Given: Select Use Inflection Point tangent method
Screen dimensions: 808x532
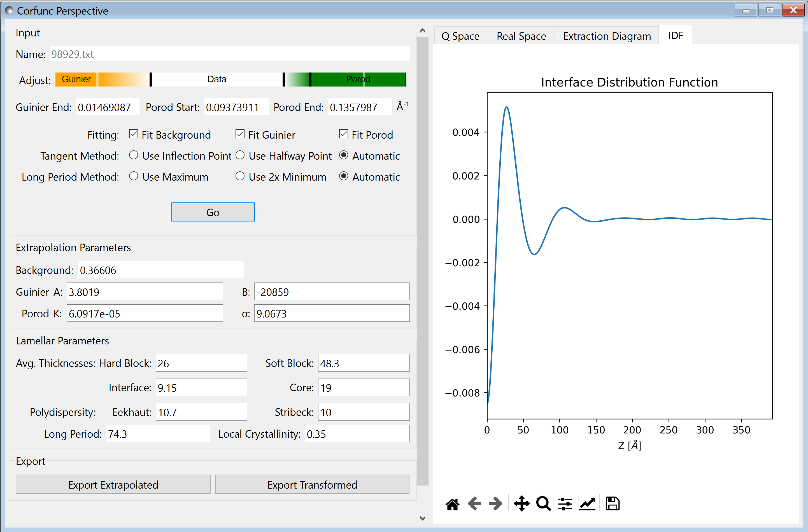Looking at the screenshot, I should tap(133, 155).
